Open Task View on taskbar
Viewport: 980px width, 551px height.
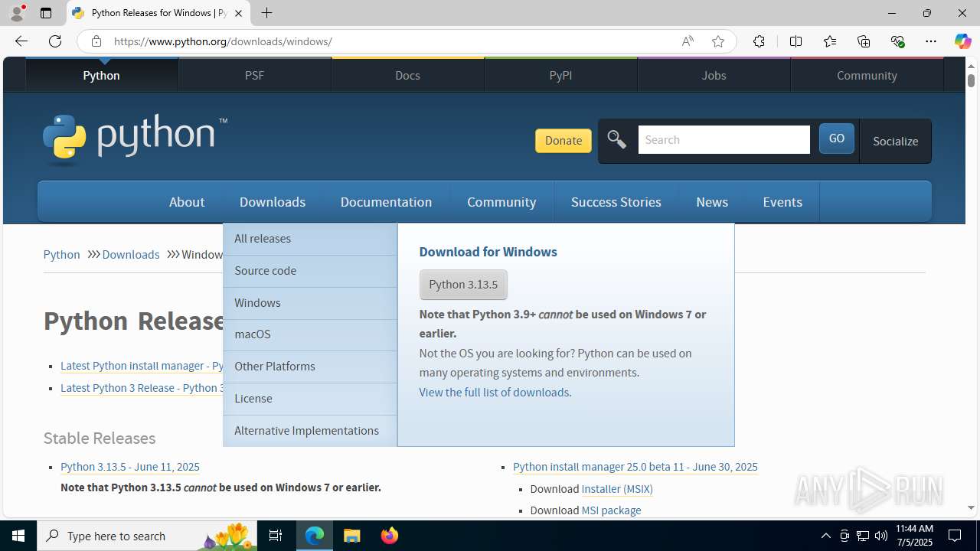point(276,536)
